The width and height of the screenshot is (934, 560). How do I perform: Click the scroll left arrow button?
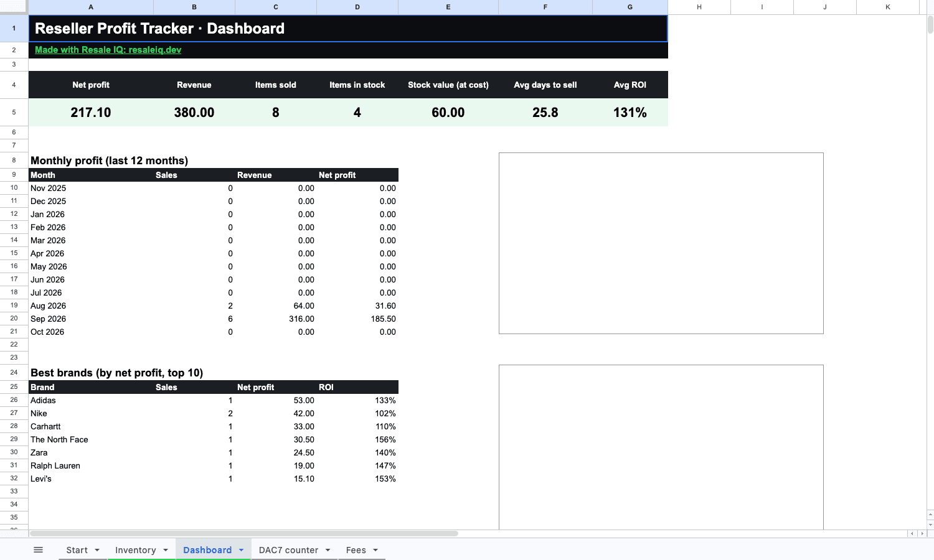pos(912,533)
